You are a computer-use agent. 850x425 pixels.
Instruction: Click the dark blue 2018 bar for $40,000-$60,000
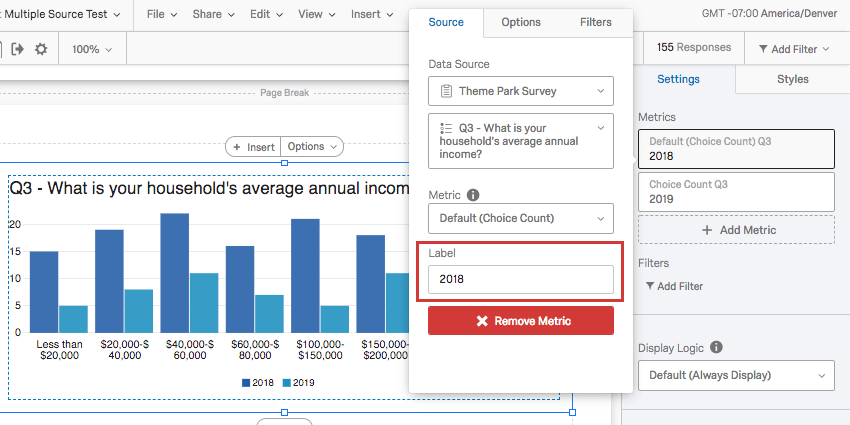(x=175, y=273)
